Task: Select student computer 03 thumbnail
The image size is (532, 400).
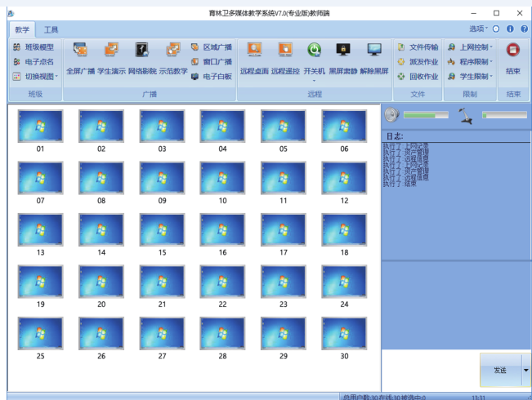Action: (x=162, y=126)
